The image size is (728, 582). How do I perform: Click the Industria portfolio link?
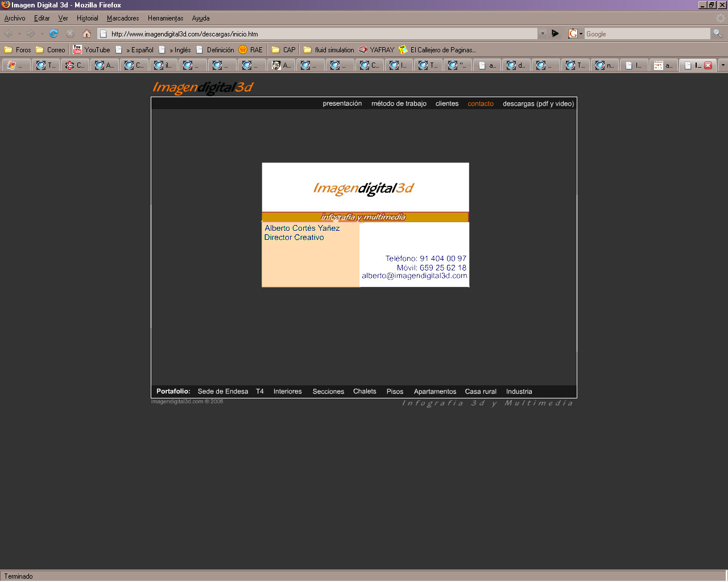519,392
